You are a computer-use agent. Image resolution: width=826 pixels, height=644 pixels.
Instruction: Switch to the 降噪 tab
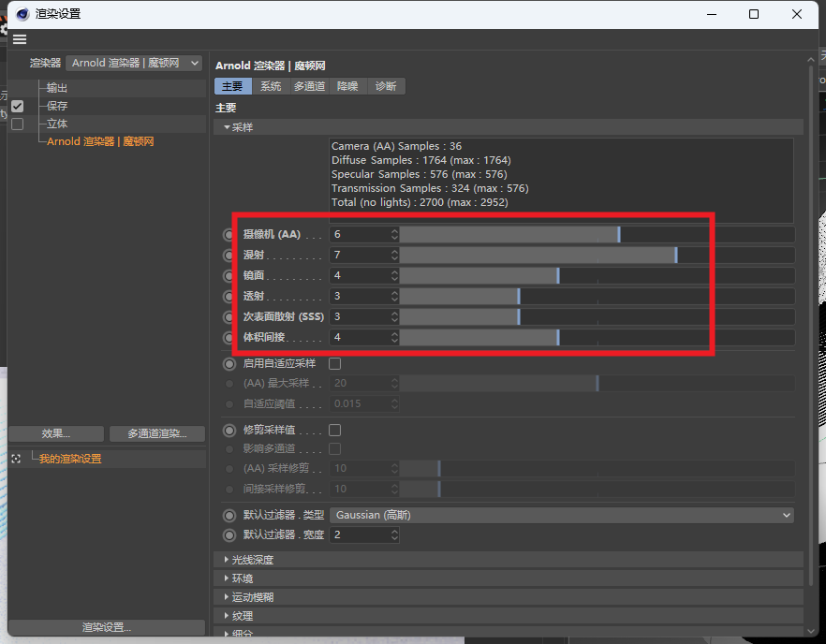(347, 86)
